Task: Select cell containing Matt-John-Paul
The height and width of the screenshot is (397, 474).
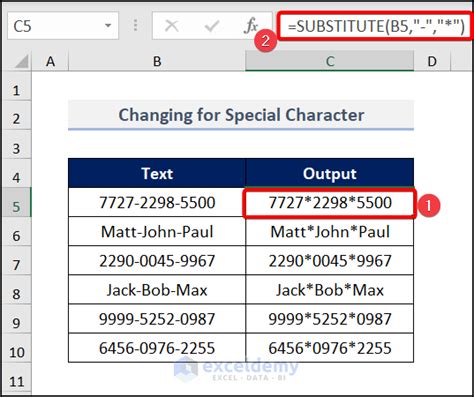Action: (157, 232)
